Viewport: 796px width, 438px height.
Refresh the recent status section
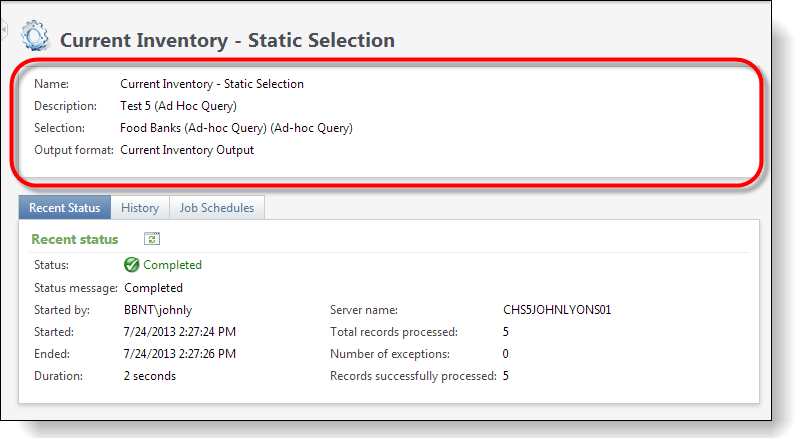coord(152,239)
